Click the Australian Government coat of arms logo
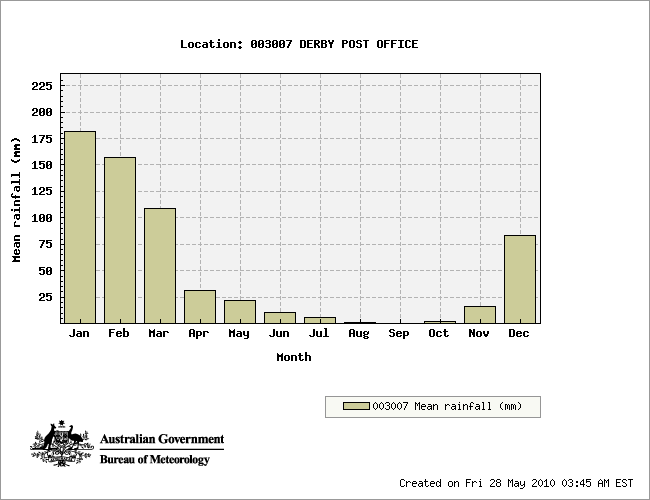The height and width of the screenshot is (500, 650). 61,445
